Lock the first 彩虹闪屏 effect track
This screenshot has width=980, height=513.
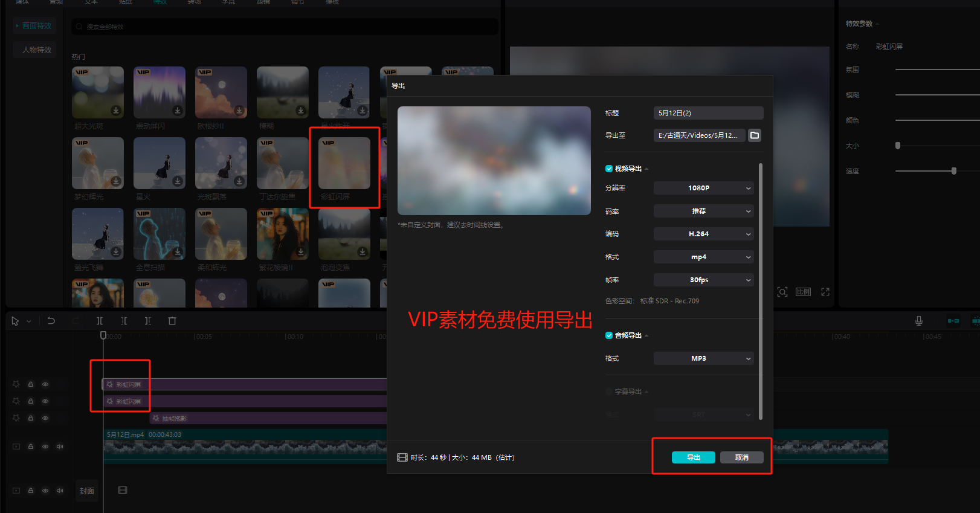(x=31, y=384)
